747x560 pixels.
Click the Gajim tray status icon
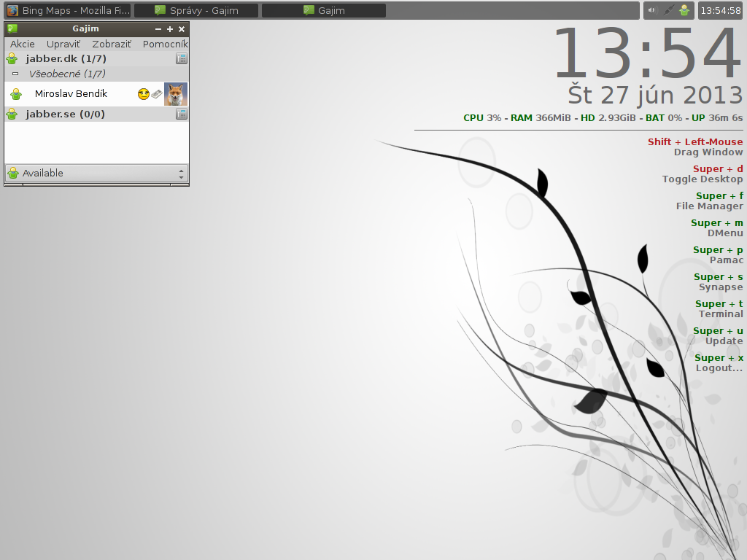point(684,10)
